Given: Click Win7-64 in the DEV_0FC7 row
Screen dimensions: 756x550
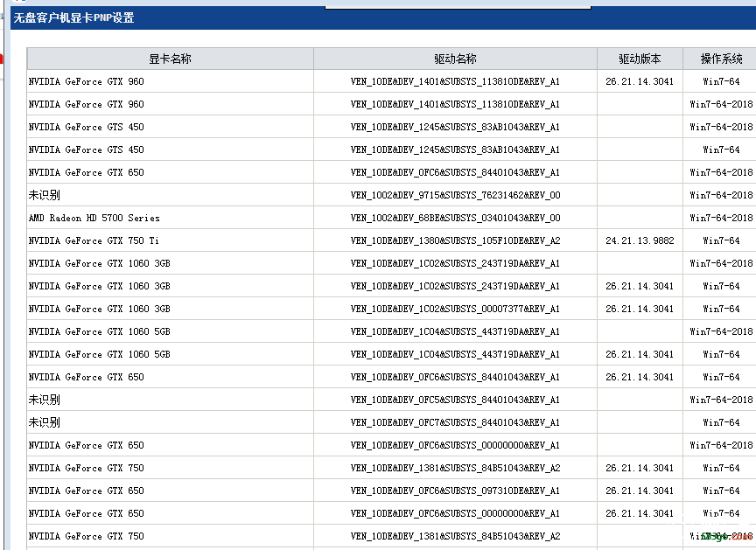Looking at the screenshot, I should click(721, 422).
